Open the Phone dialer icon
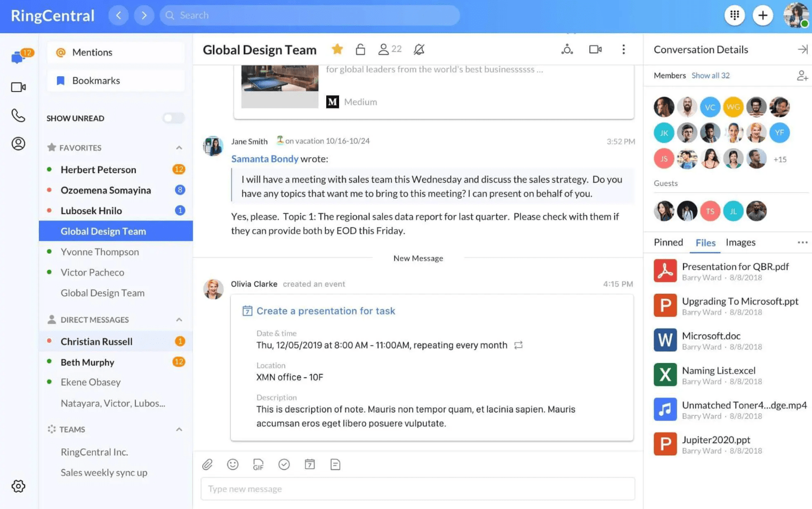812x509 pixels. [18, 115]
